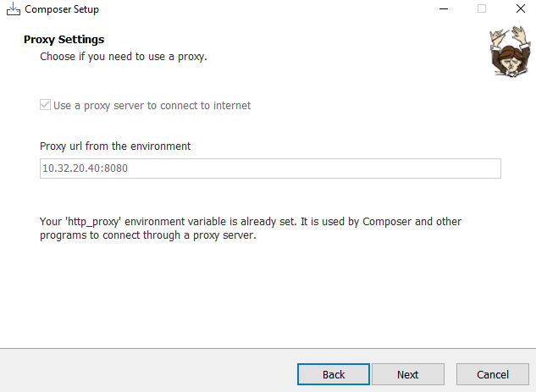Close the Composer Setup window
Image resolution: width=536 pixels, height=392 pixels.
(x=519, y=9)
